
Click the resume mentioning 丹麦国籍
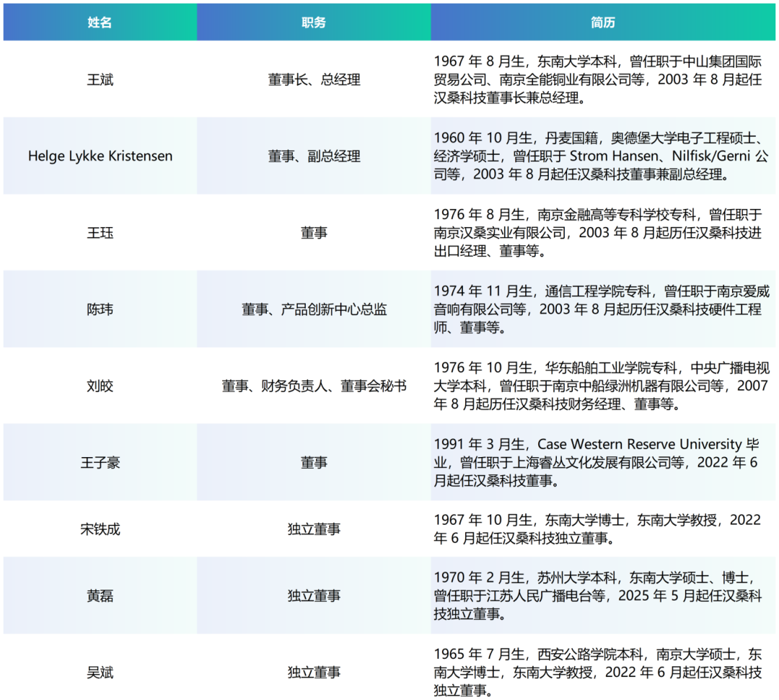point(601,156)
